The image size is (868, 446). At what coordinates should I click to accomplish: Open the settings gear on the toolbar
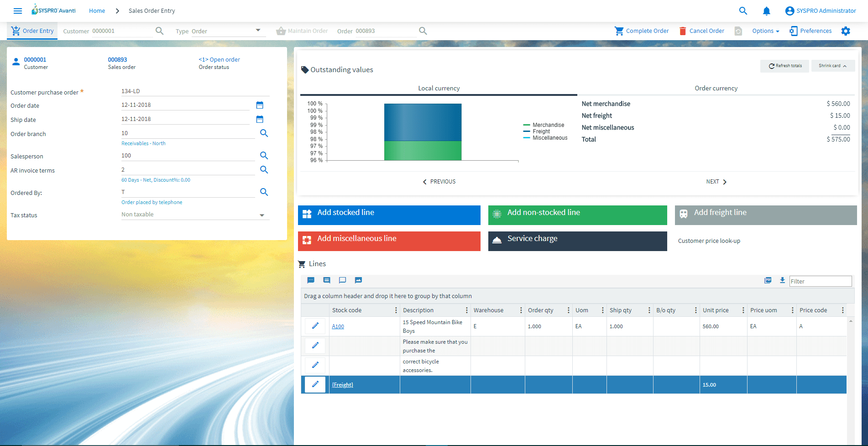(x=846, y=31)
